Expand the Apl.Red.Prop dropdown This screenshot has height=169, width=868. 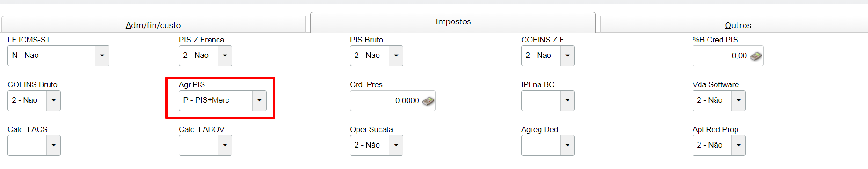[738, 145]
